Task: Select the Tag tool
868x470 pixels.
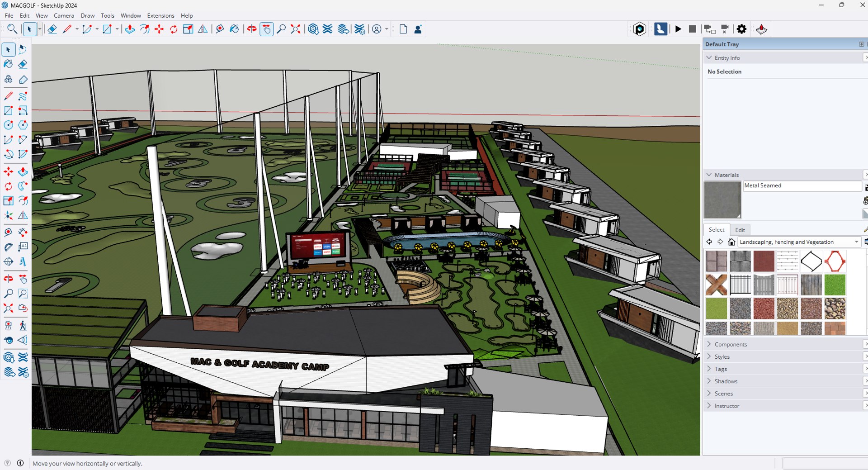Action: tap(23, 79)
